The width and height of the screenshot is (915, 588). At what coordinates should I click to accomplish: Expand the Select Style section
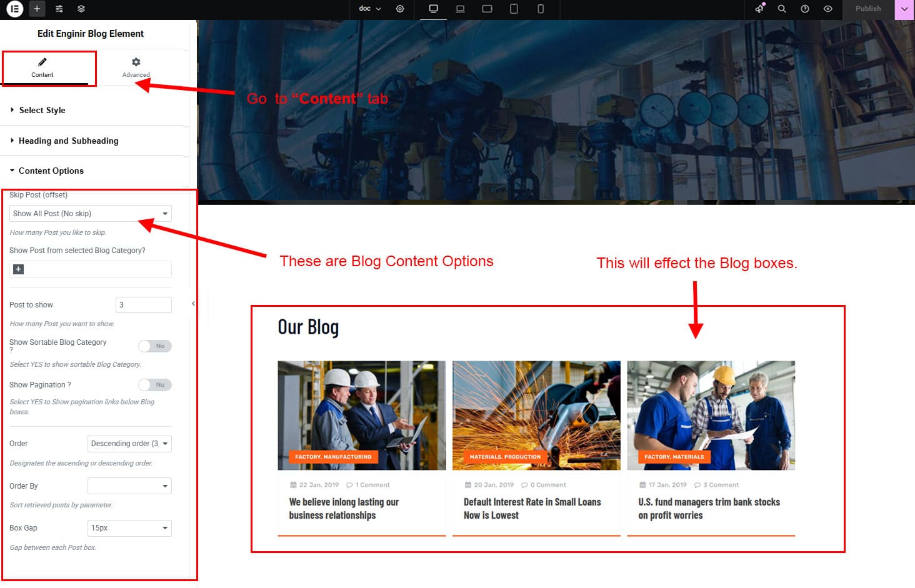(x=42, y=111)
